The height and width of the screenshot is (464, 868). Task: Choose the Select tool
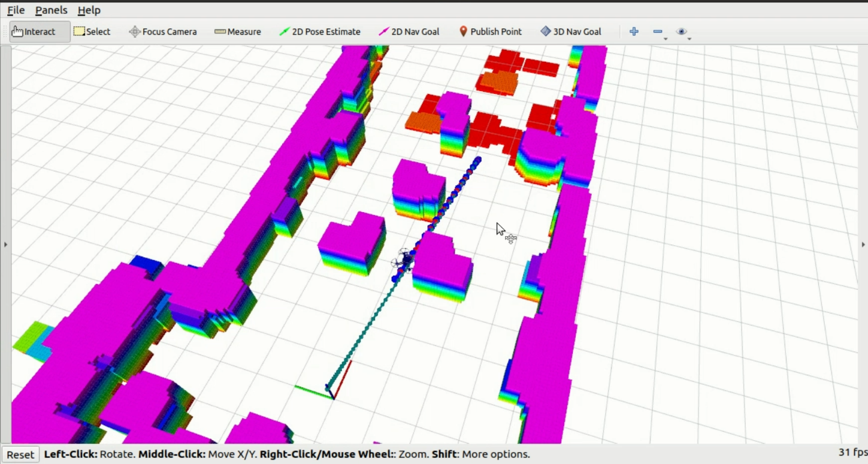click(x=92, y=32)
